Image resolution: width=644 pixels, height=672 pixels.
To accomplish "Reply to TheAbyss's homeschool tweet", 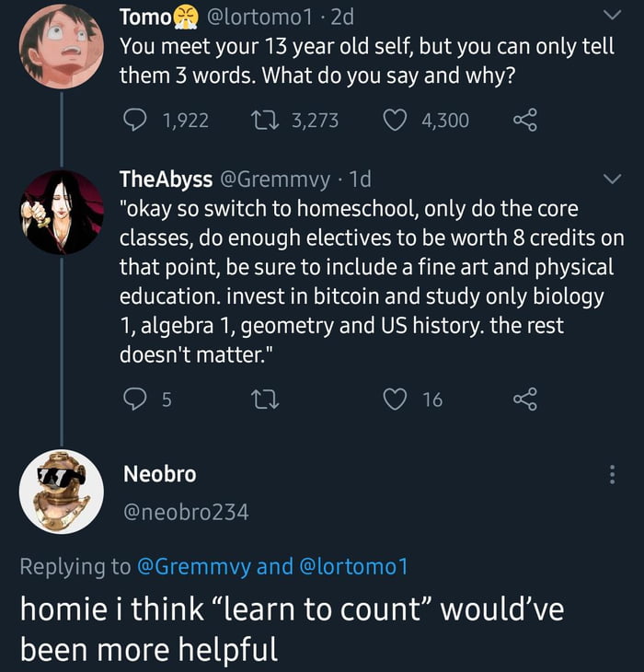I will (x=134, y=399).
